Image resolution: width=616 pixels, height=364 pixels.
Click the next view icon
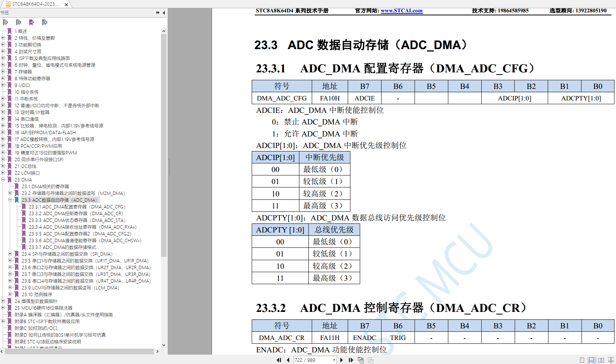click(x=371, y=360)
